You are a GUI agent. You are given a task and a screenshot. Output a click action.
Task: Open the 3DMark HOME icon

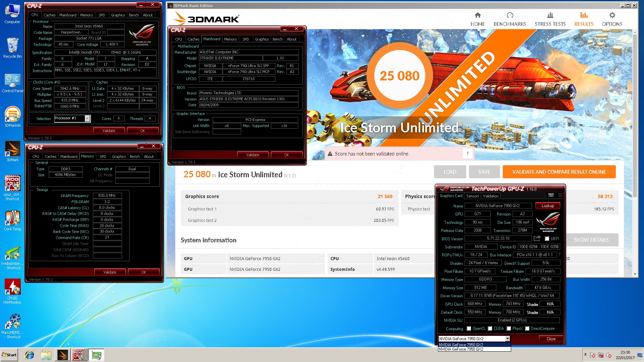(x=478, y=15)
